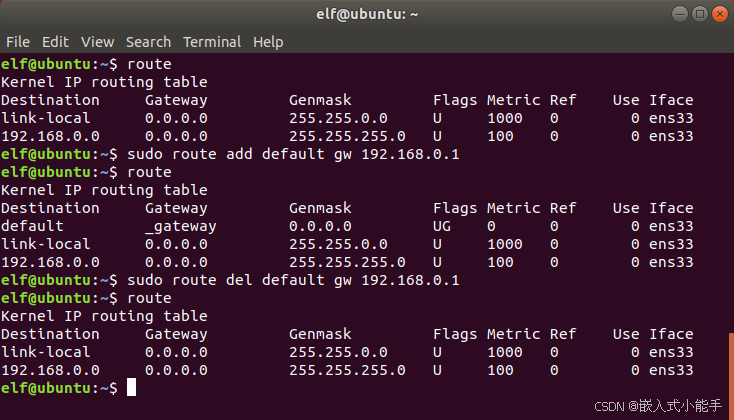Click the 'sudo route del default gw 192.168.0.1' command
This screenshot has width=734, height=420.
coord(293,280)
